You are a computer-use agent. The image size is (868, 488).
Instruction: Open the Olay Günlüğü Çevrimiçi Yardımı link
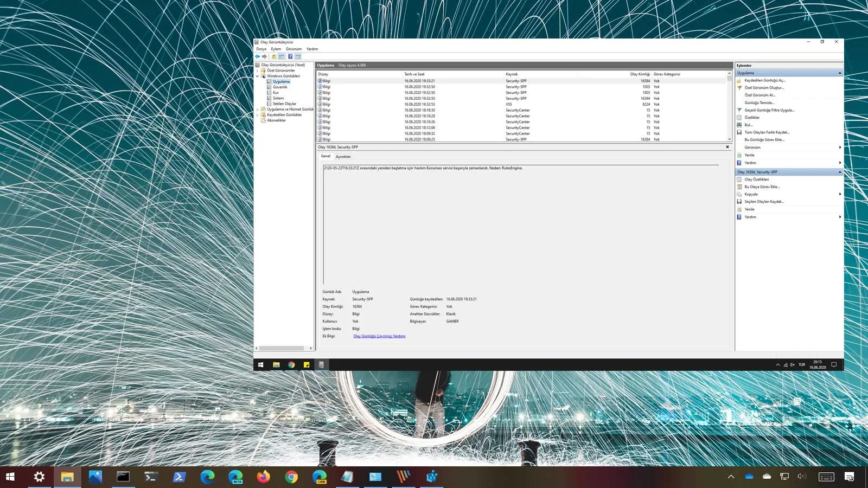point(379,336)
